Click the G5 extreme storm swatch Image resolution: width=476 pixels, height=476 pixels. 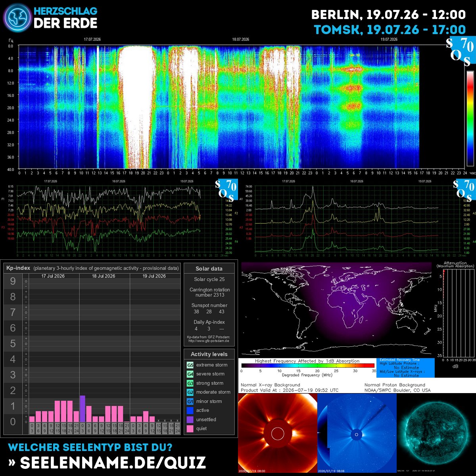tap(190, 365)
